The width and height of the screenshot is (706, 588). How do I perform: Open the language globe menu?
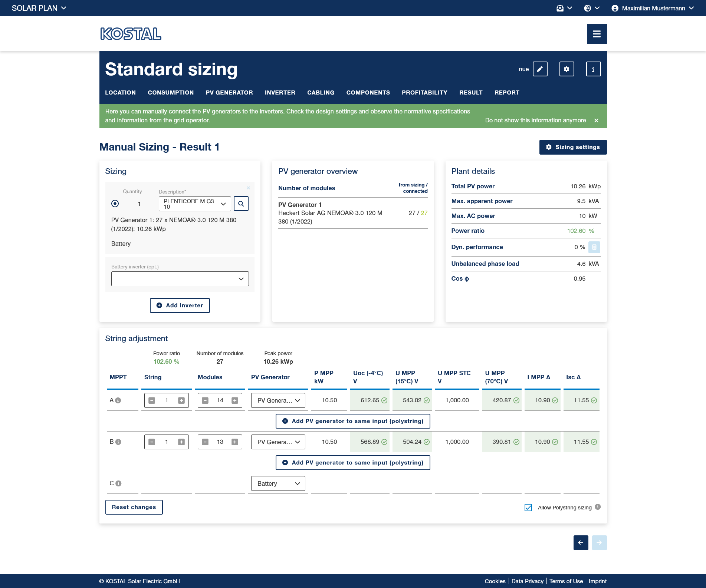[591, 8]
